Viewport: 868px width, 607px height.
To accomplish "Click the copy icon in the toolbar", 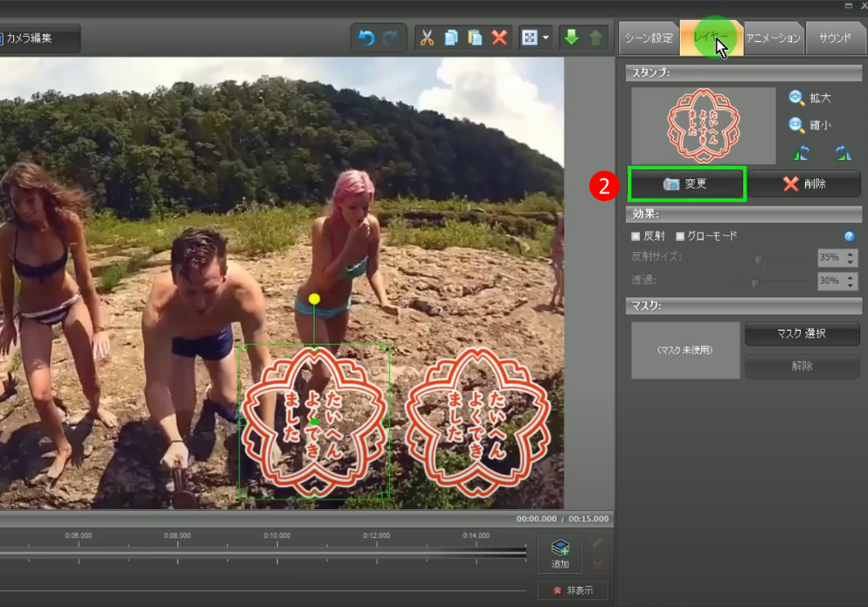I will pyautogui.click(x=451, y=38).
